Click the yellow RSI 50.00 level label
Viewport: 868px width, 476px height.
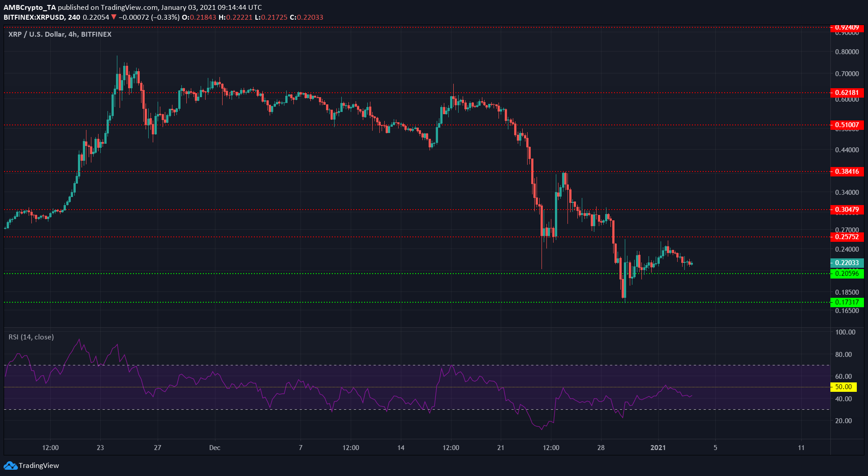click(x=844, y=387)
